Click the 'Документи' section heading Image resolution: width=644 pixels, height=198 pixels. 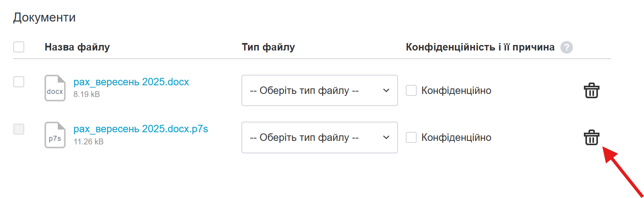45,17
